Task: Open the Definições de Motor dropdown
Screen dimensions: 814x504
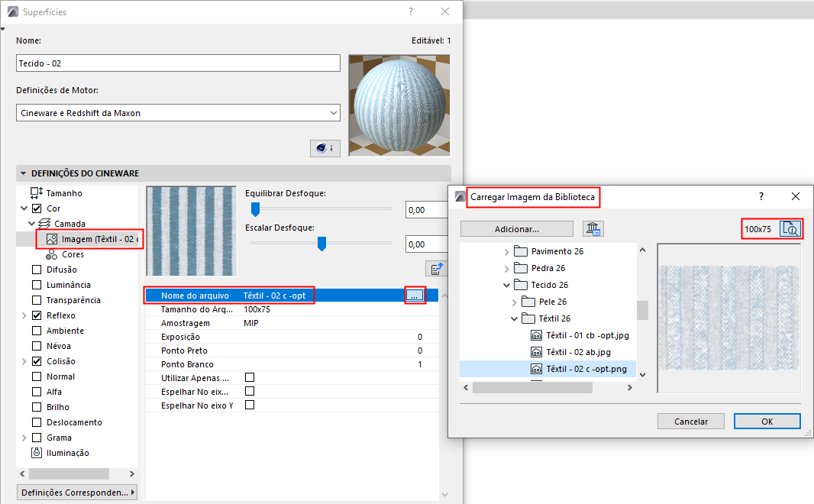Action: (178, 112)
